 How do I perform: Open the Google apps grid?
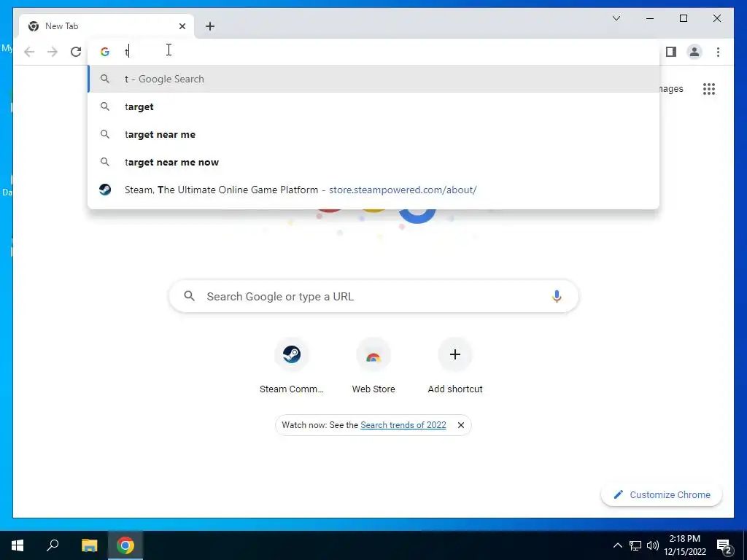point(709,89)
